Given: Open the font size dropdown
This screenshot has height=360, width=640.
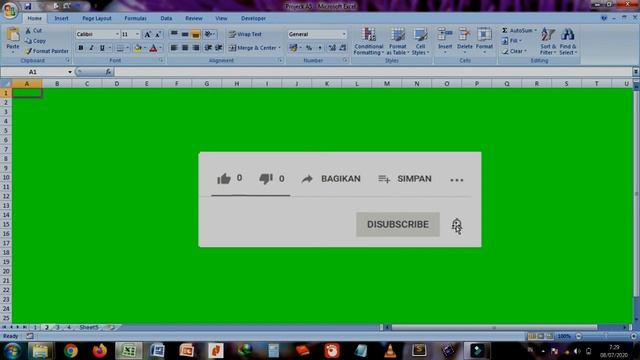Looking at the screenshot, I should click(137, 34).
